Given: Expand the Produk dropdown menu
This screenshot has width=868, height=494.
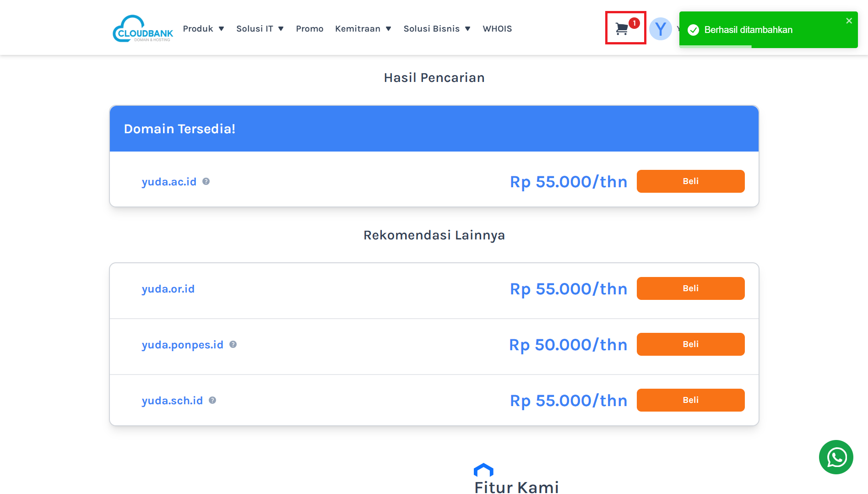Looking at the screenshot, I should point(203,29).
